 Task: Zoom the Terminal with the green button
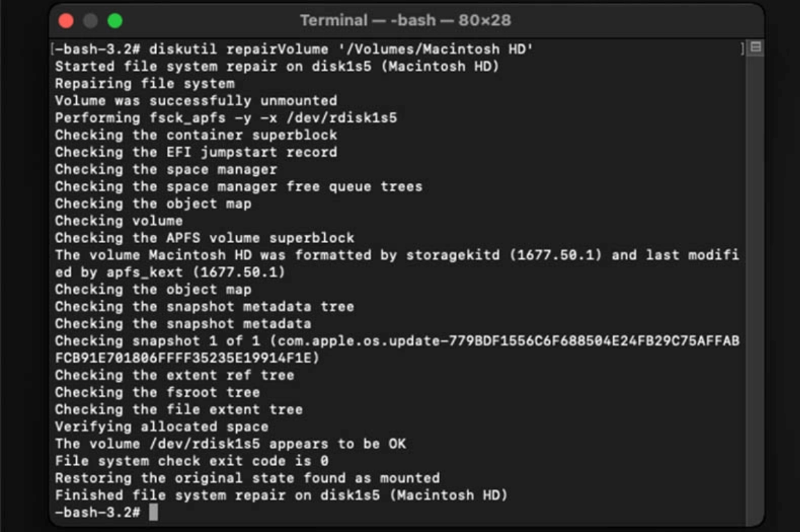click(115, 21)
